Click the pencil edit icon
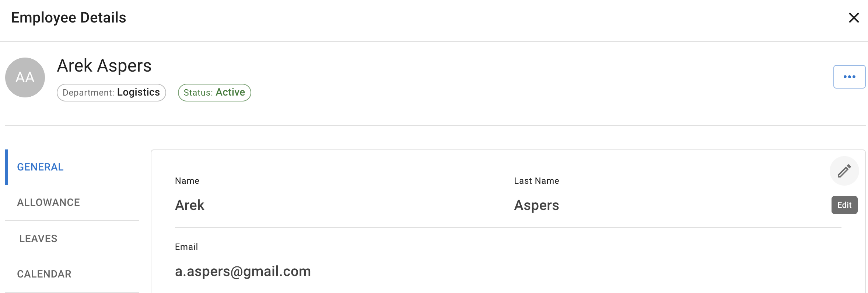This screenshot has height=293, width=868. click(844, 171)
